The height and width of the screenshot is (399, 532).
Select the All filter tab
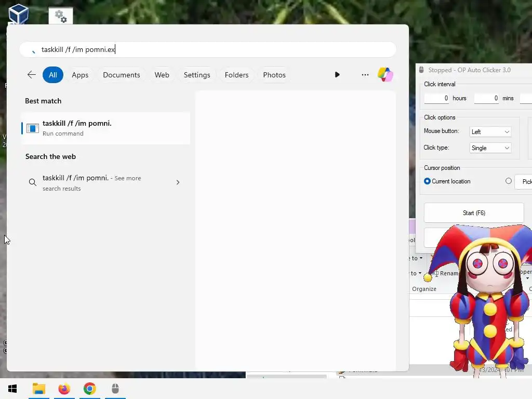click(x=53, y=75)
